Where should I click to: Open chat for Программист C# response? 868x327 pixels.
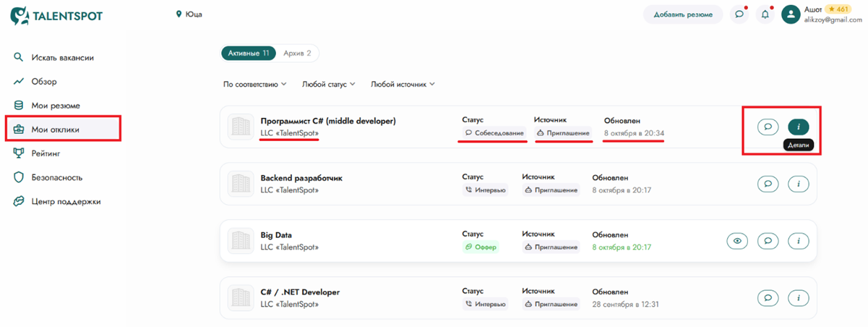pyautogui.click(x=768, y=127)
